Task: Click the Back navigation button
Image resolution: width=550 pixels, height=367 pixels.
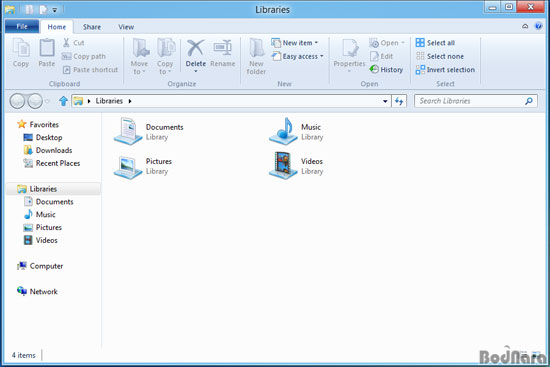Action: 17,101
